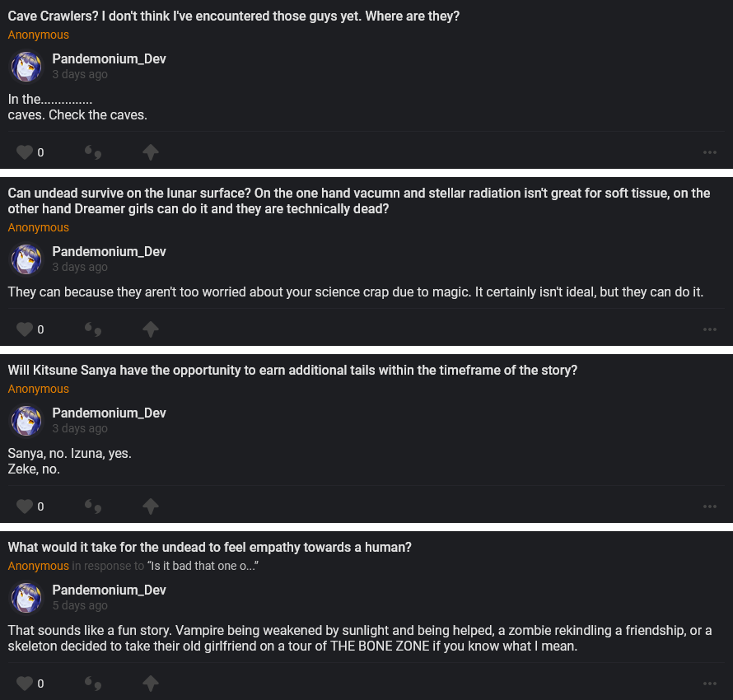
Task: Open more options for Kitsune Sanya answer
Action: (710, 506)
